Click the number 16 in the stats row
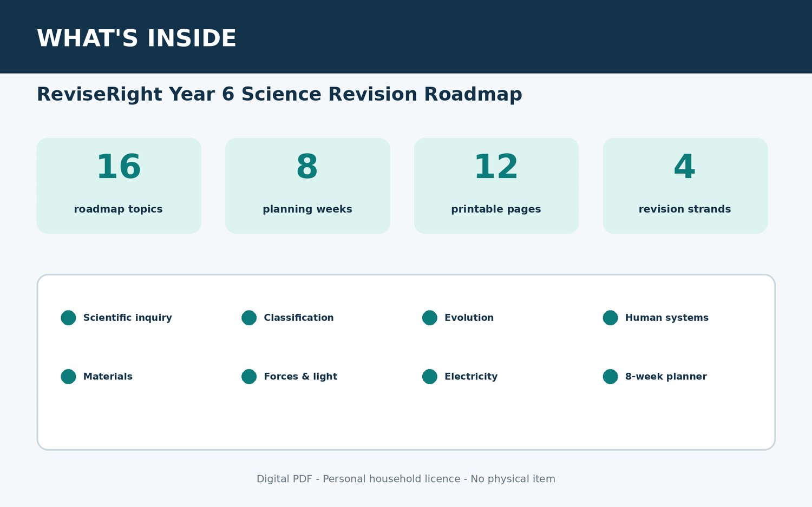The height and width of the screenshot is (507, 812). [119, 167]
